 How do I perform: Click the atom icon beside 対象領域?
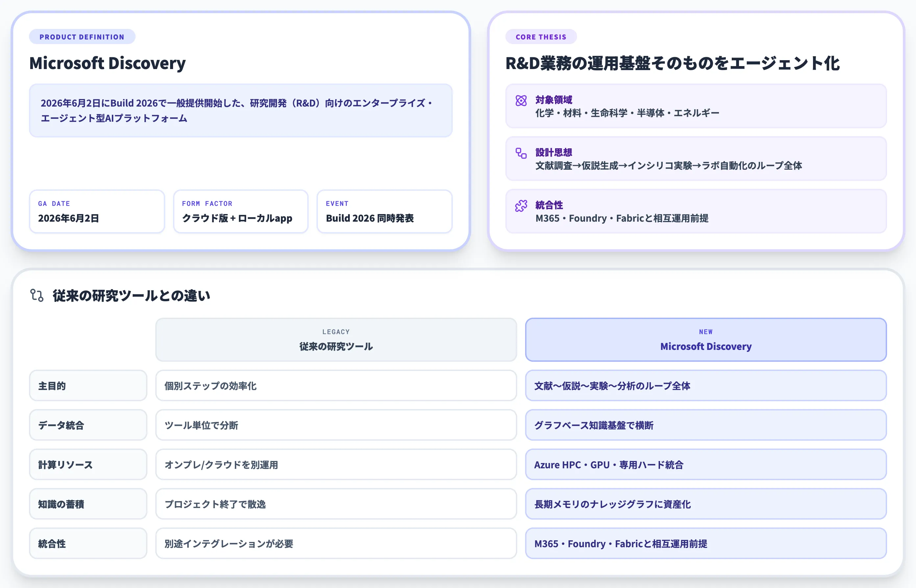(521, 100)
